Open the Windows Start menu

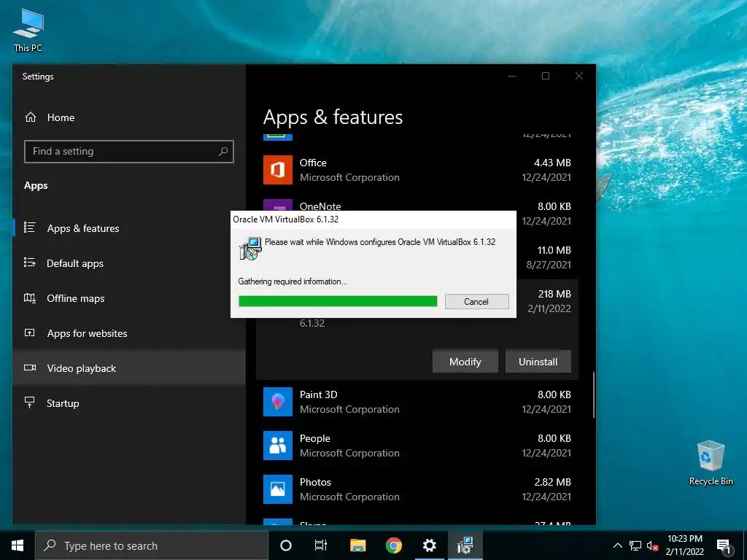(x=18, y=545)
